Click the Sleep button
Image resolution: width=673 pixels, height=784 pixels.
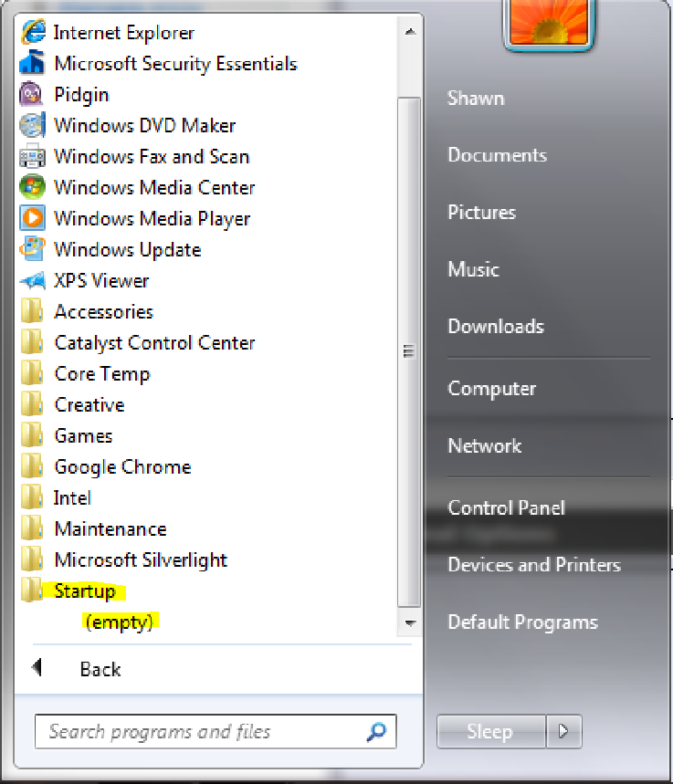pyautogui.click(x=491, y=731)
